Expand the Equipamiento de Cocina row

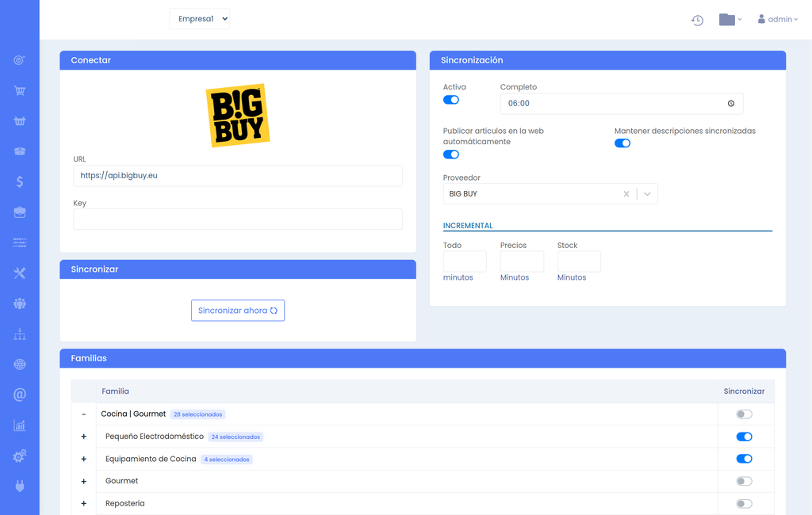click(83, 459)
